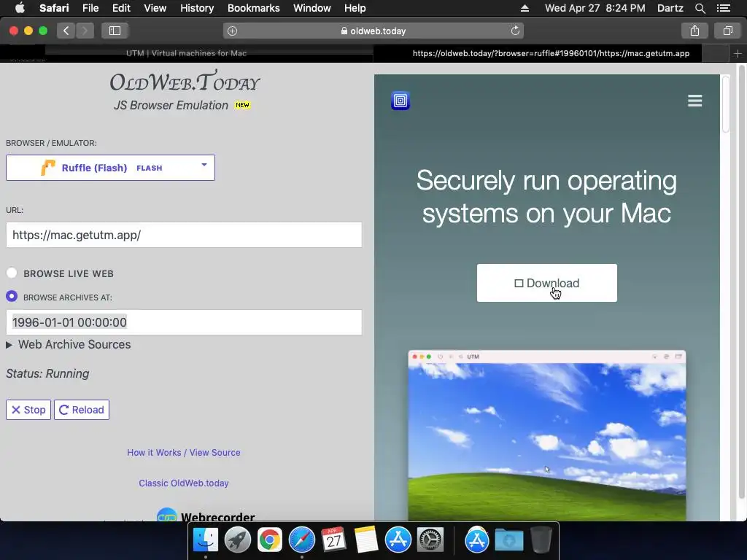
Task: Open the Apple menu
Action: (x=20, y=8)
